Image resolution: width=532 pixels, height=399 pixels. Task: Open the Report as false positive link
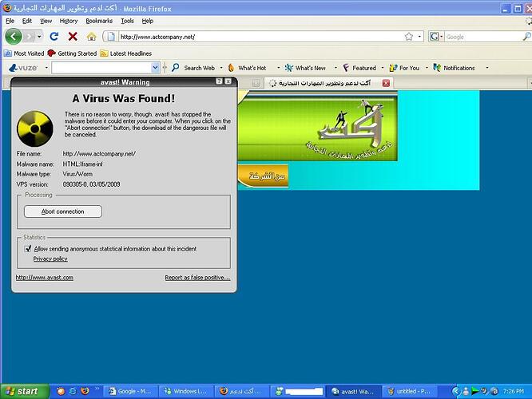pyautogui.click(x=197, y=278)
